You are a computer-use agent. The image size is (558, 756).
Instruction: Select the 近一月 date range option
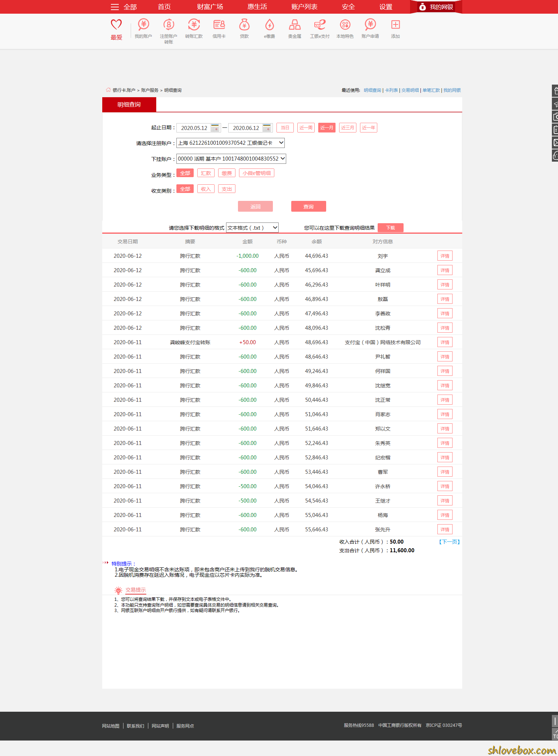tap(327, 128)
